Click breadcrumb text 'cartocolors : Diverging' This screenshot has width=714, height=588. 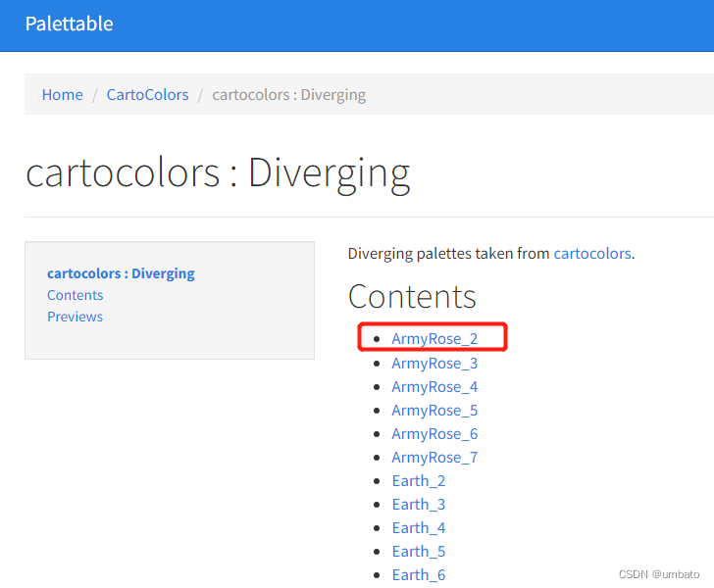[289, 95]
